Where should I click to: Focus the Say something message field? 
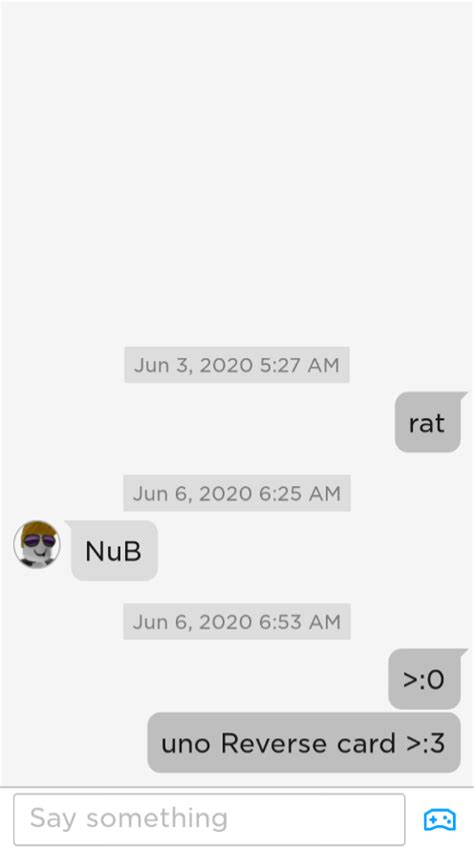pyautogui.click(x=209, y=819)
